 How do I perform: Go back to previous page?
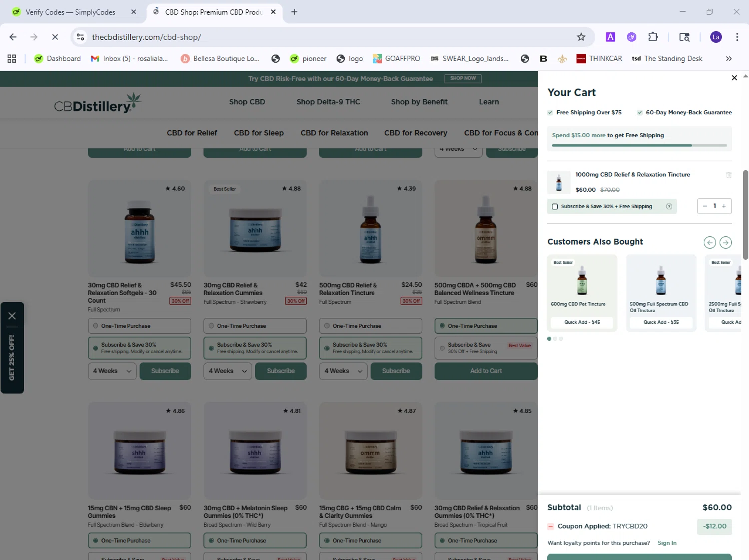coord(13,37)
